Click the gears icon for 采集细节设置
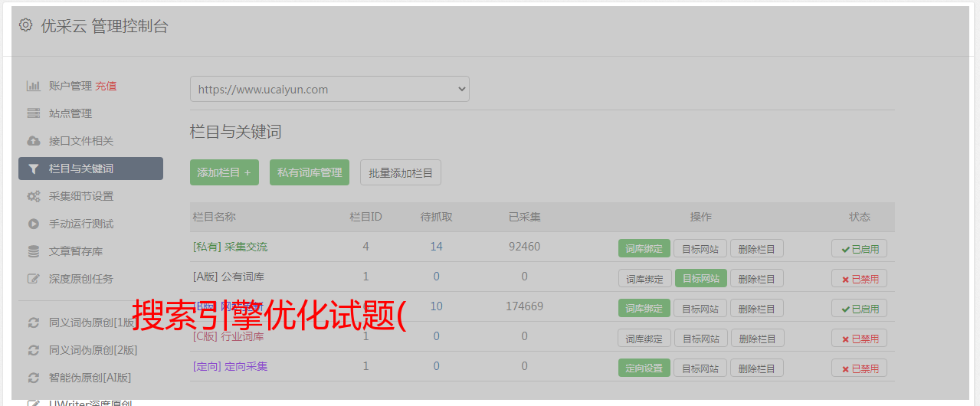The image size is (980, 406). [x=34, y=196]
